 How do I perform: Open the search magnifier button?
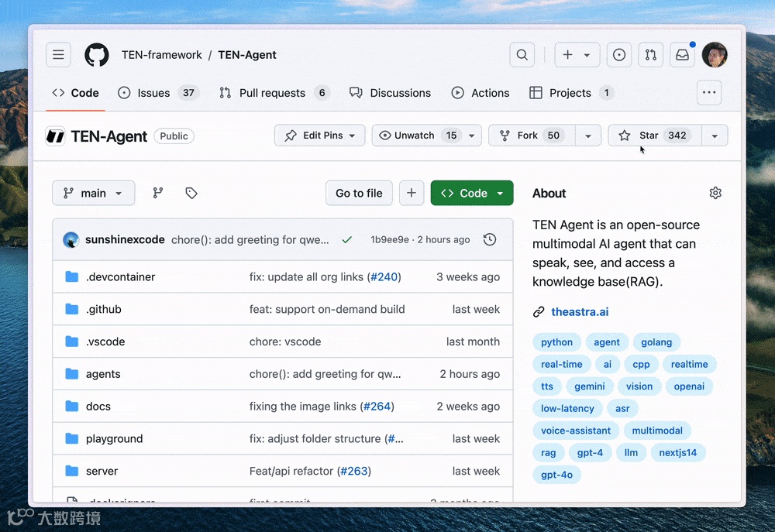pyautogui.click(x=522, y=54)
